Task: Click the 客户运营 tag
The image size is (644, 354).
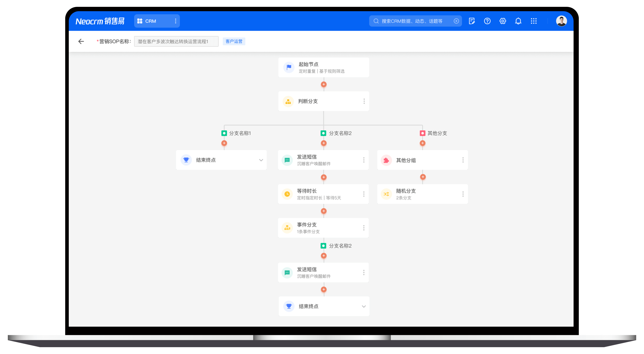Action: [234, 41]
